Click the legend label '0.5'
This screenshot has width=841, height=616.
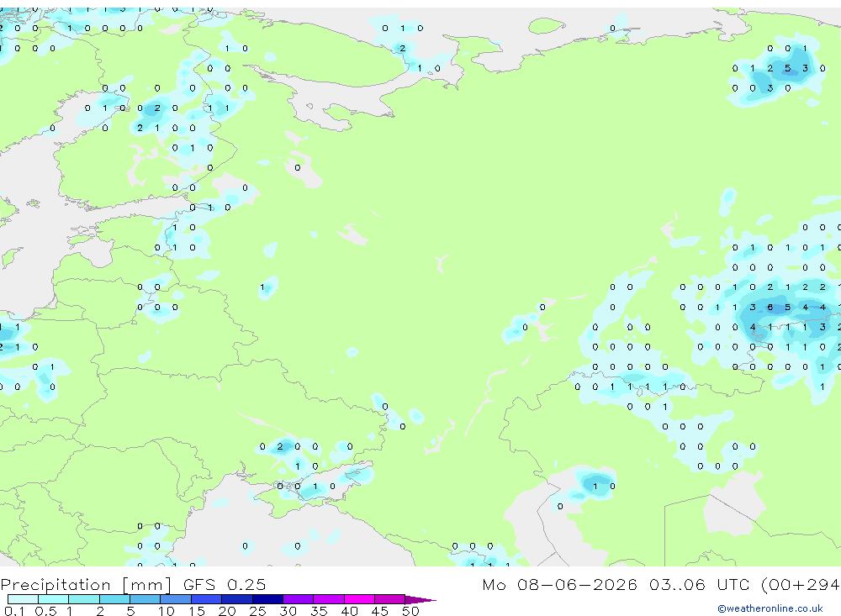pos(46,611)
